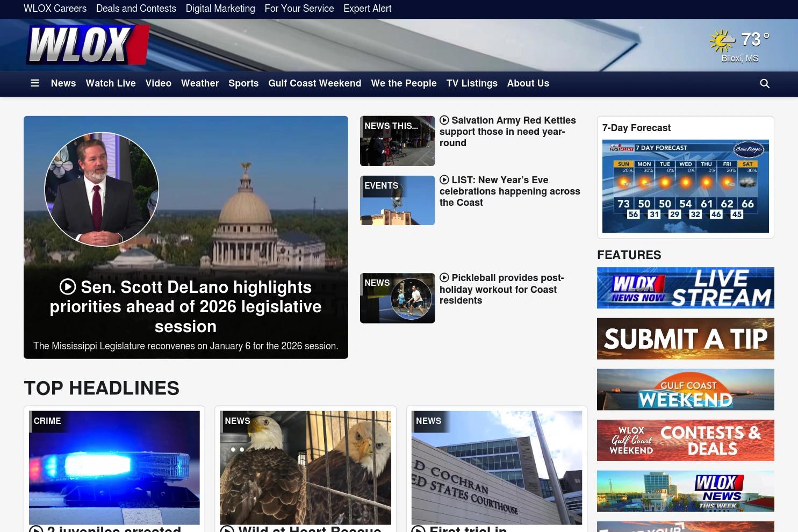Click the FEATURES heading

629,255
